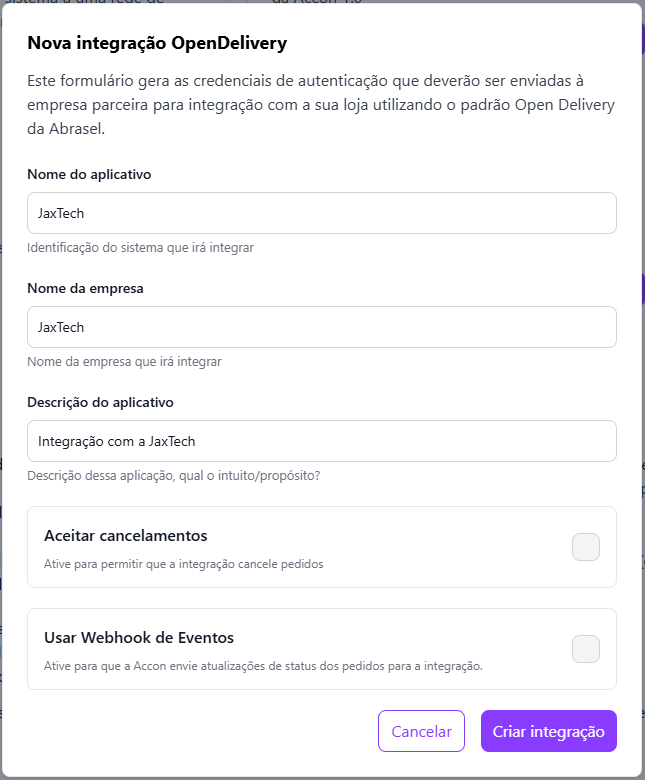Focus the Nome da empresa input field
This screenshot has height=780, width=645.
pos(322,327)
